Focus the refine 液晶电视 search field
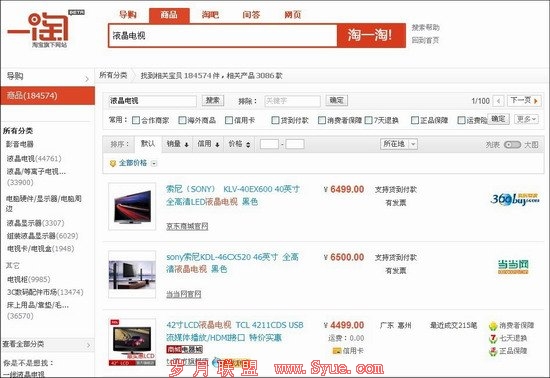This screenshot has height=378, width=550. 152,101
